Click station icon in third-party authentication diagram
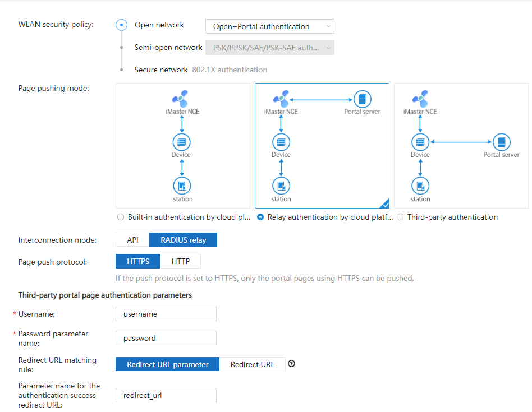 click(420, 186)
